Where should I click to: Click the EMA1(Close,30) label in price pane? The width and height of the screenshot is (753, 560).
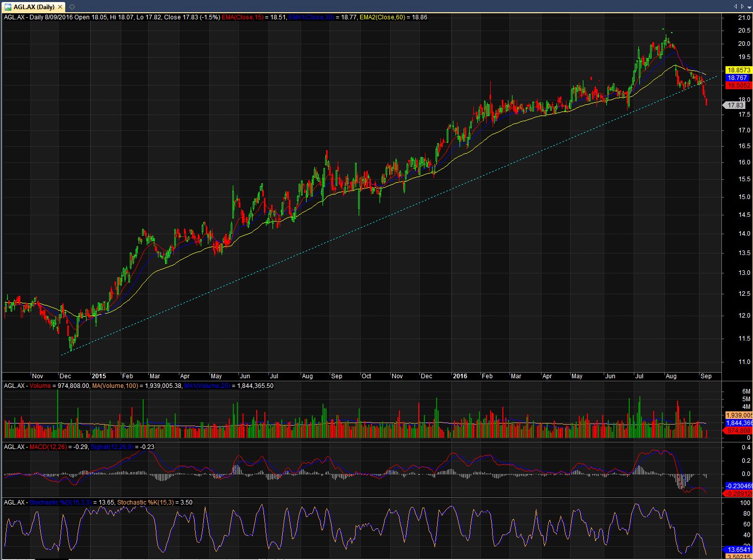(x=311, y=17)
